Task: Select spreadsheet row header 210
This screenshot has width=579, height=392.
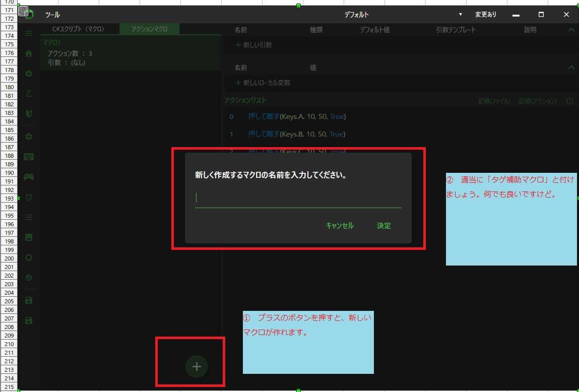Action: click(x=9, y=344)
